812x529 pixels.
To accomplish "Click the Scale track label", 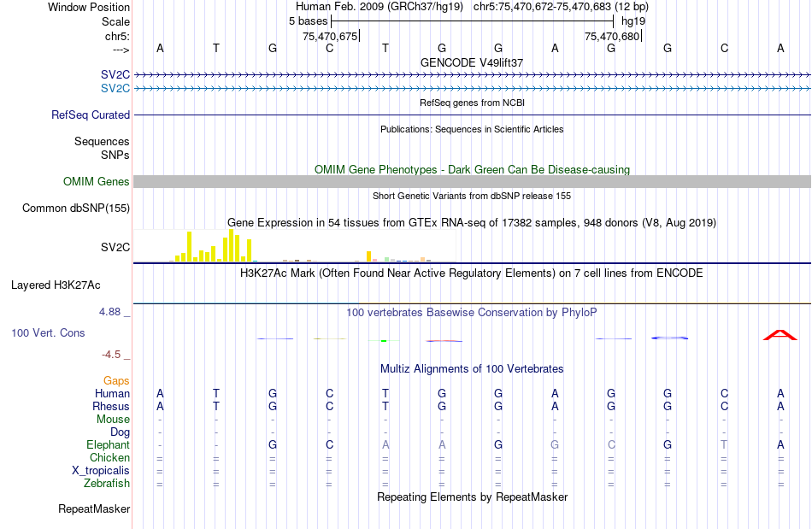I will point(115,21).
